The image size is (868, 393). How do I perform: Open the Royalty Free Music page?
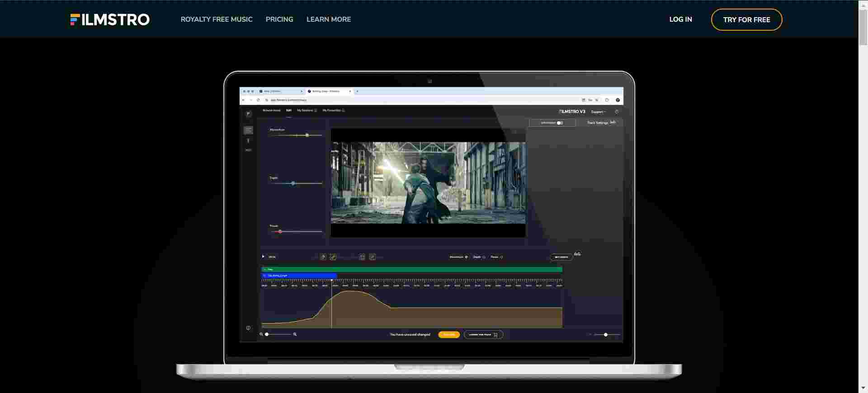point(217,19)
